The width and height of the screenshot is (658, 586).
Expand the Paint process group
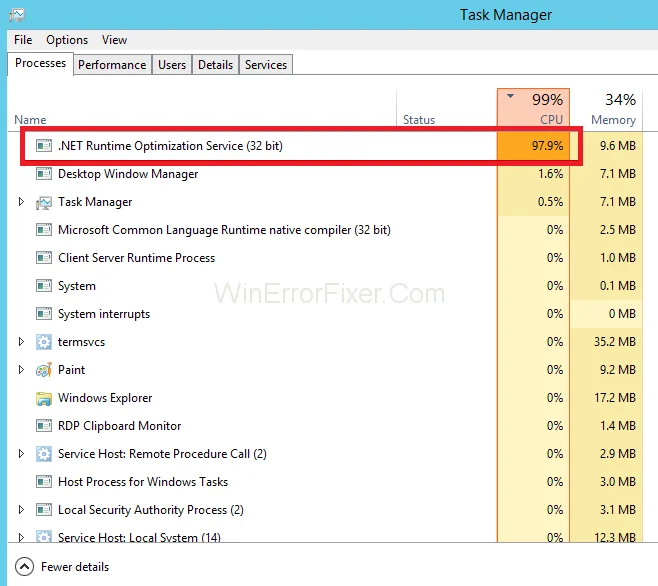click(21, 370)
